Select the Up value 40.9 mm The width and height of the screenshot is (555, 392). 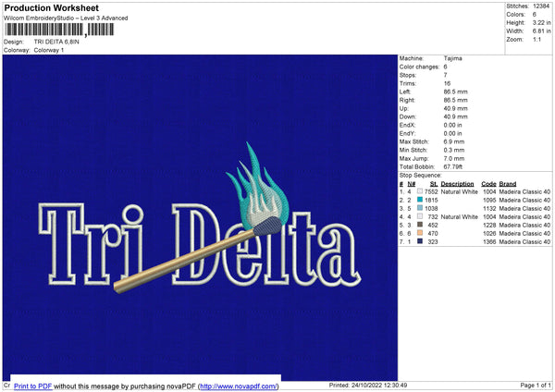tap(455, 108)
